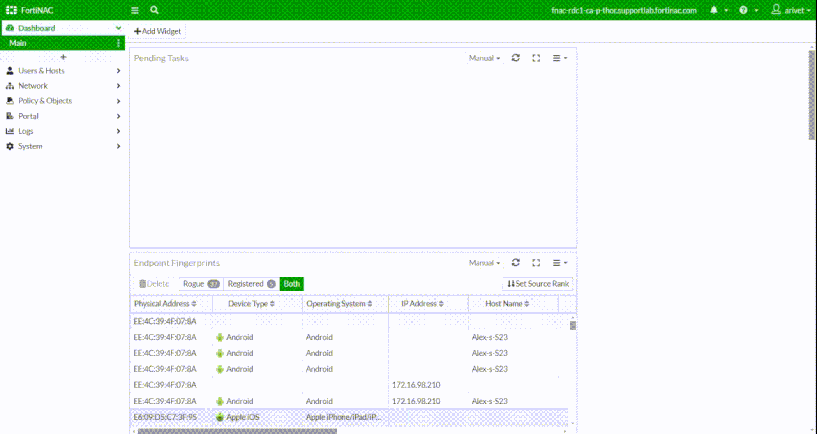
Task: Expand the Portal menu
Action: (x=63, y=116)
